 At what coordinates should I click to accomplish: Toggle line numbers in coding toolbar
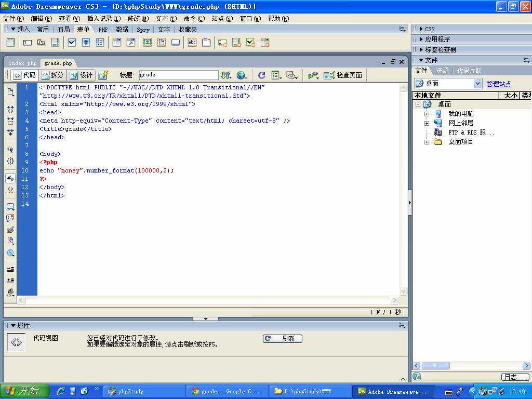click(10, 178)
